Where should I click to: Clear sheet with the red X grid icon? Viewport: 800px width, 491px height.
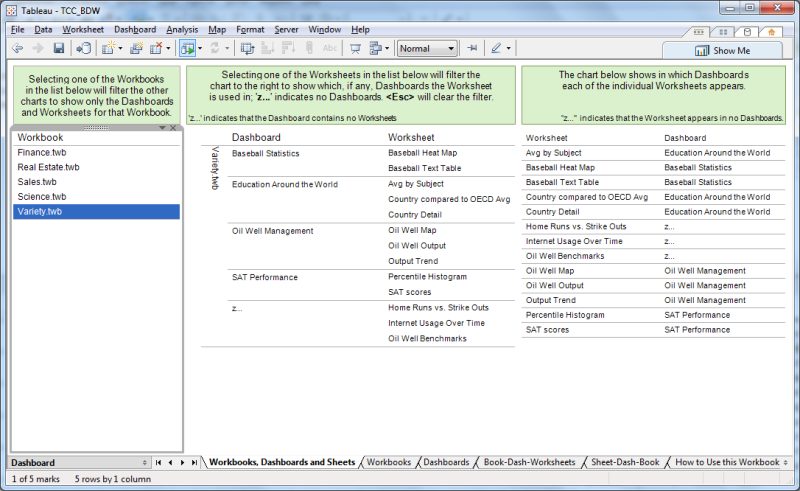coord(156,48)
